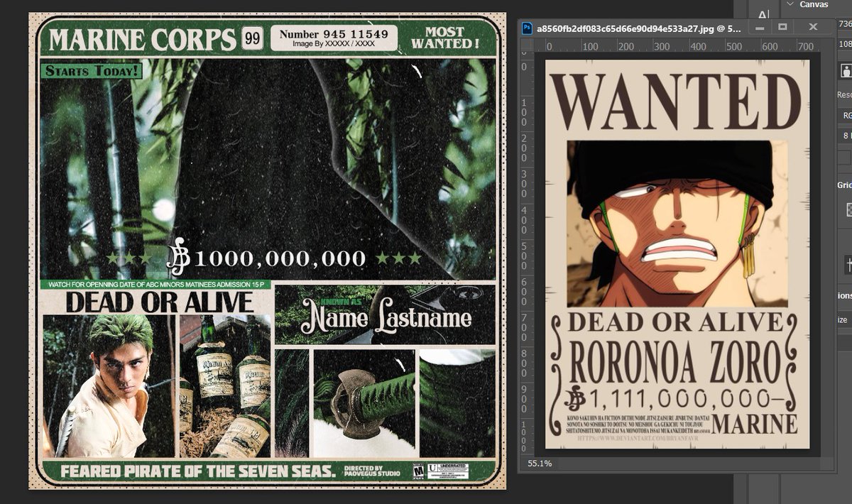Image resolution: width=852 pixels, height=504 pixels.
Task: Click the grid checkerboard icon in Properties
Action: pos(848,209)
